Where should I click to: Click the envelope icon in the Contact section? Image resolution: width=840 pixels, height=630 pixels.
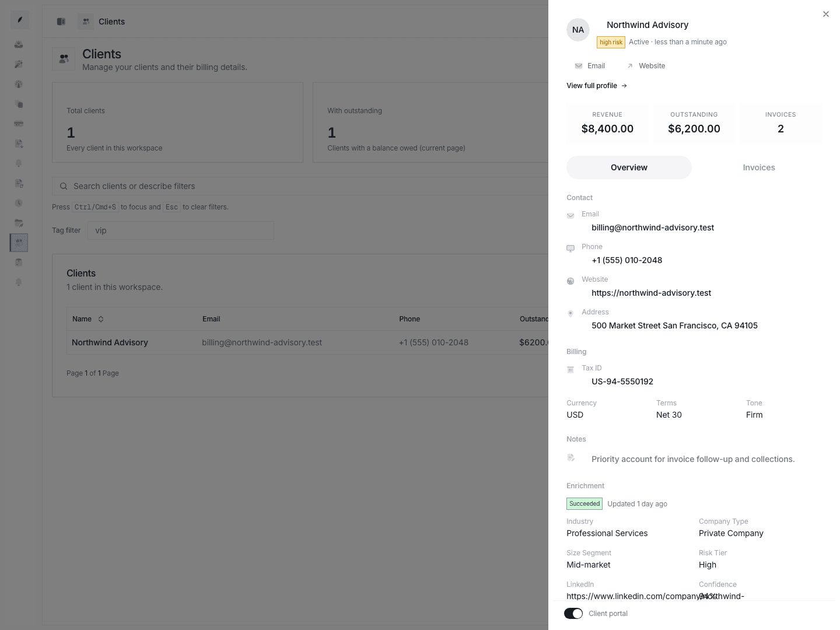pyautogui.click(x=570, y=215)
